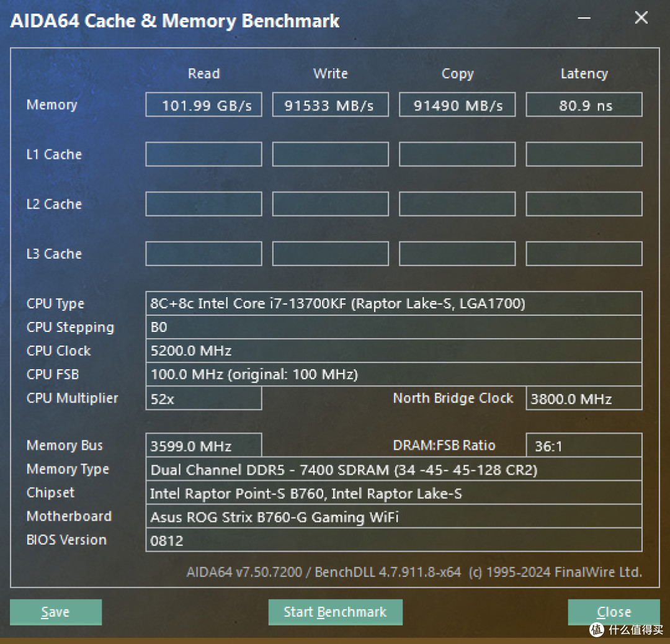Click the CPU Type field with i7-13700KF
This screenshot has height=644, width=670.
coord(393,303)
